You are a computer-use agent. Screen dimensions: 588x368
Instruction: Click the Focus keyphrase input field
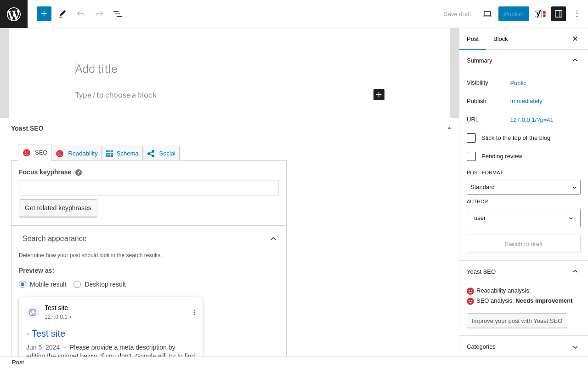click(x=149, y=188)
